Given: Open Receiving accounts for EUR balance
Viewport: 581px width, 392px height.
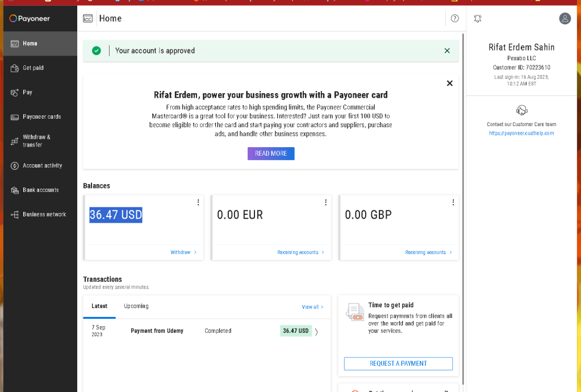Looking at the screenshot, I should click(x=300, y=252).
